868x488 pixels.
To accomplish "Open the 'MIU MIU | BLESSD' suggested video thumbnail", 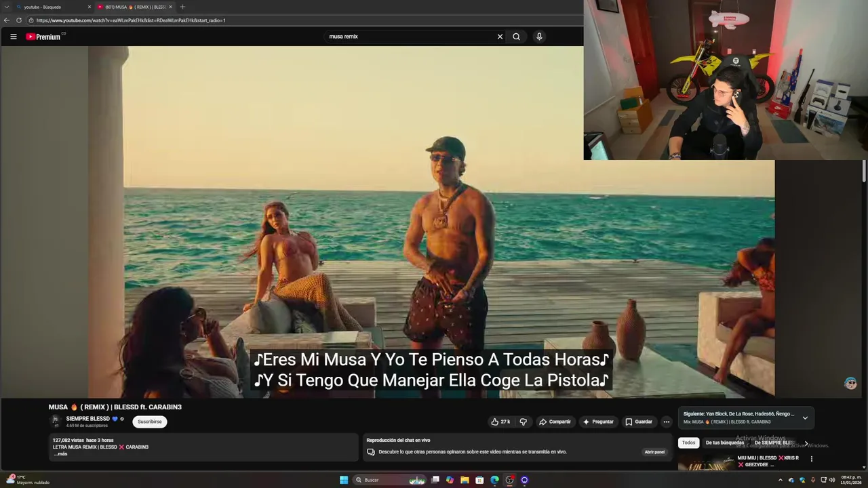I will tap(707, 463).
